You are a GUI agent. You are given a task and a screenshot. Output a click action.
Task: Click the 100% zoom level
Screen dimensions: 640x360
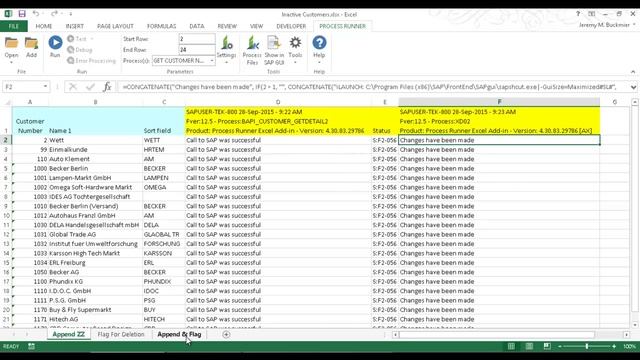pyautogui.click(x=629, y=346)
